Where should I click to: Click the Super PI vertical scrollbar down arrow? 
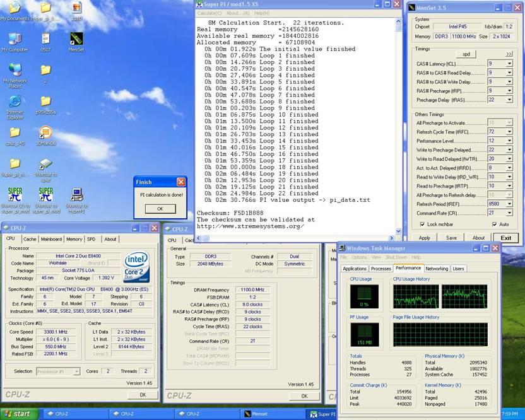pos(398,231)
